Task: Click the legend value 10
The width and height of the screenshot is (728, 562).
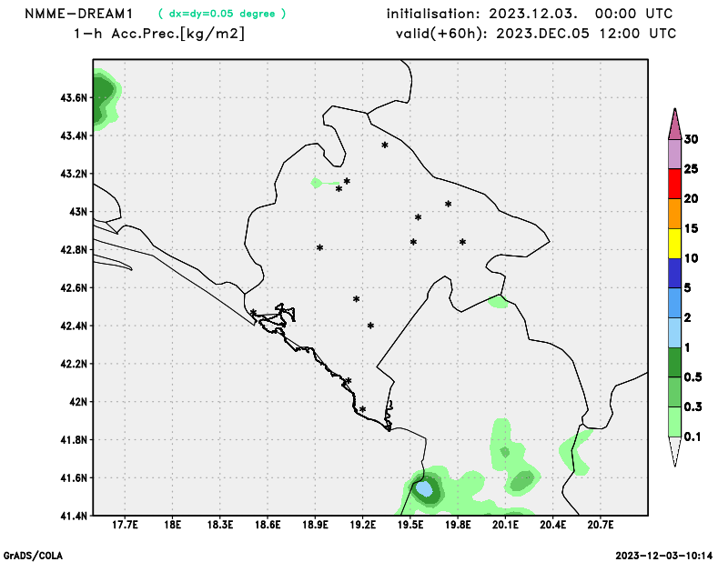Action: pos(691,258)
